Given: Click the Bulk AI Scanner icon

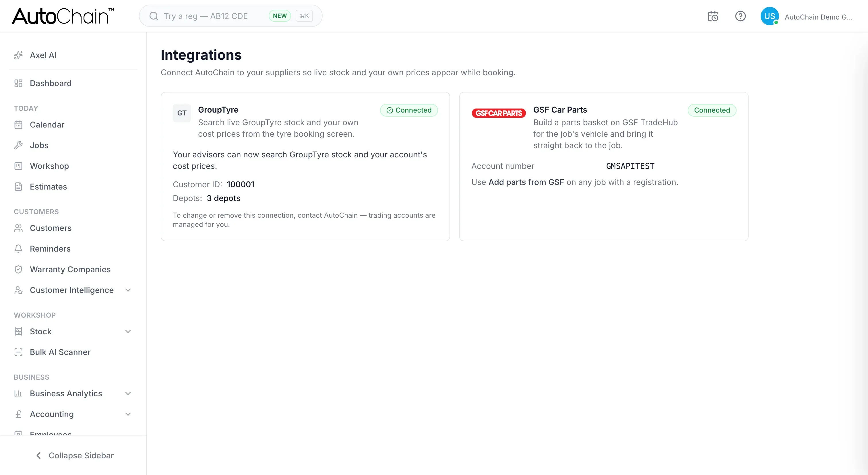Looking at the screenshot, I should click(x=18, y=352).
